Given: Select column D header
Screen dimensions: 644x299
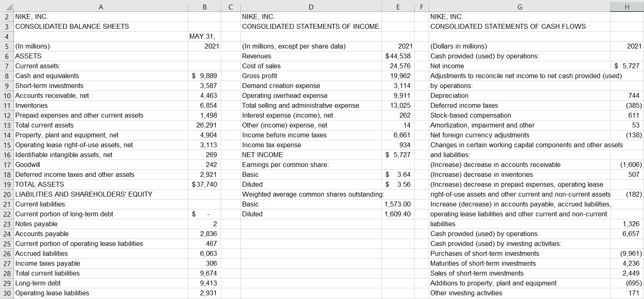Looking at the screenshot, I should pos(311,6).
